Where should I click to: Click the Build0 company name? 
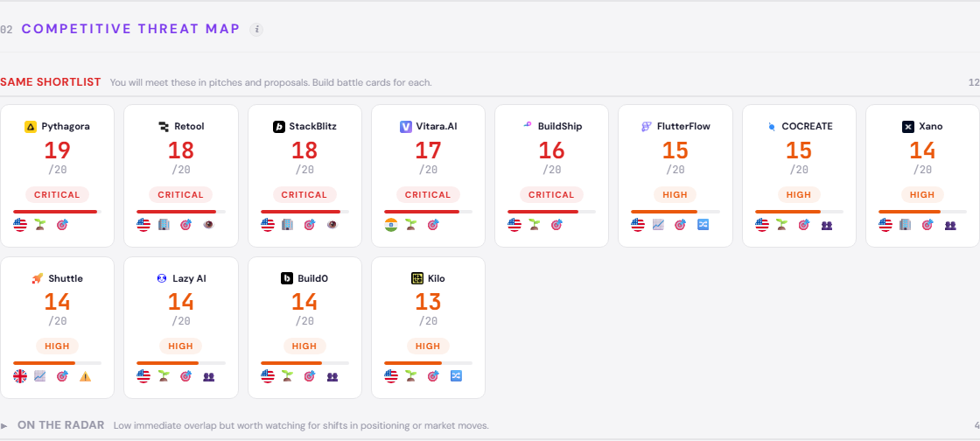point(312,278)
